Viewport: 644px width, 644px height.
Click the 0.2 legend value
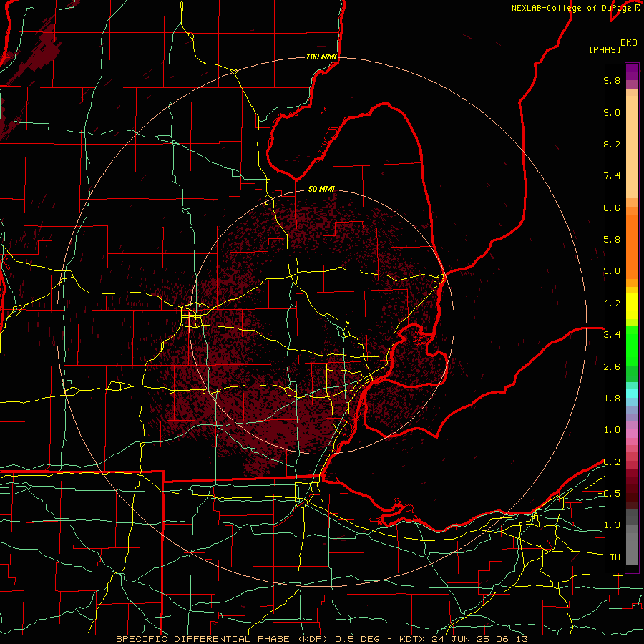tap(612, 462)
